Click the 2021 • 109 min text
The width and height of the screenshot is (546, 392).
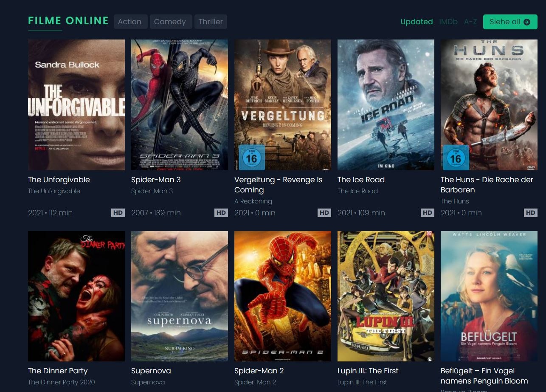pos(361,213)
